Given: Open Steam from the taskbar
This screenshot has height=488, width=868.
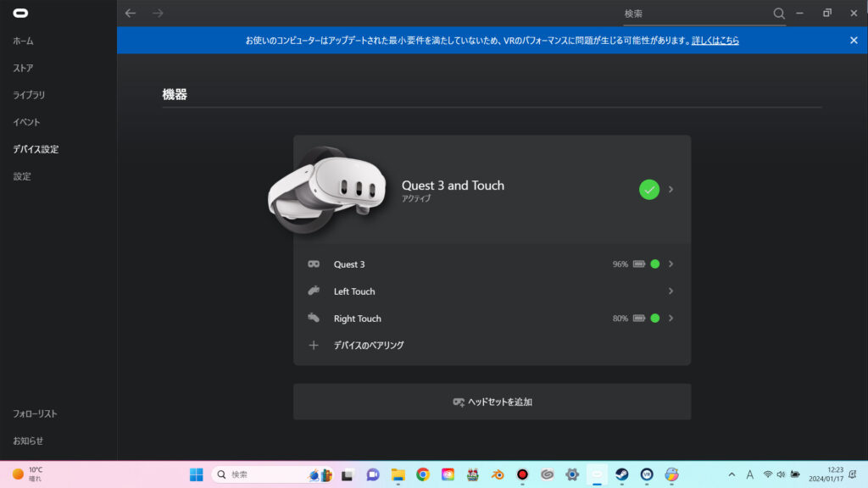Looking at the screenshot, I should pos(622,474).
